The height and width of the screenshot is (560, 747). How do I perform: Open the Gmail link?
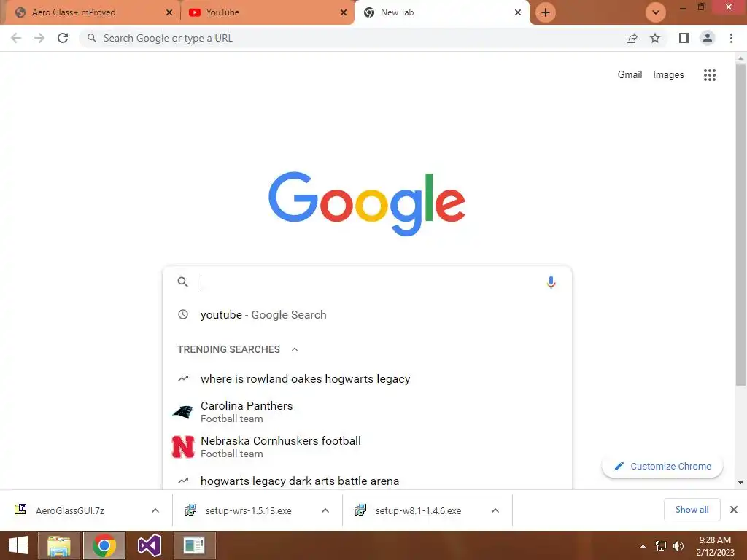point(630,75)
